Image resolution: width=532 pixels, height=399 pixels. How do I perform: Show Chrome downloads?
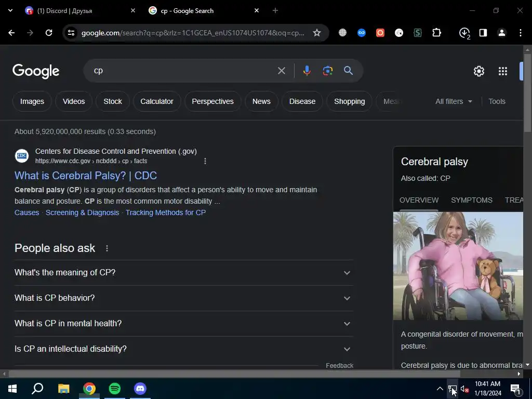coord(464,33)
